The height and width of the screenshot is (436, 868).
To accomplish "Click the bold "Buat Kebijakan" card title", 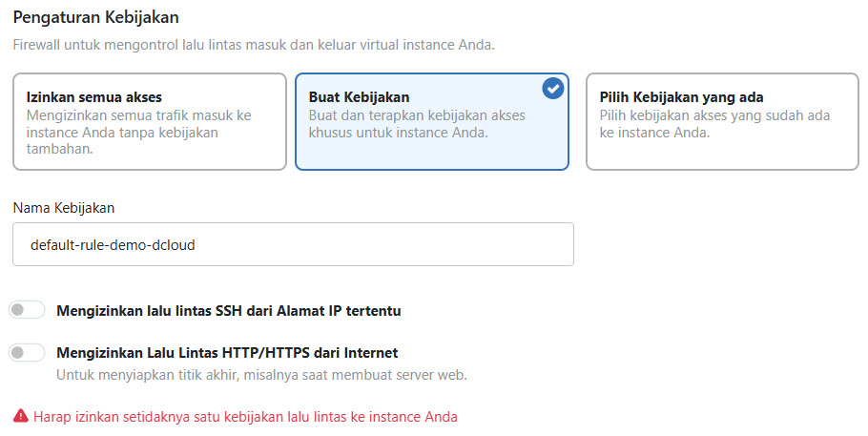I will pos(359,97).
